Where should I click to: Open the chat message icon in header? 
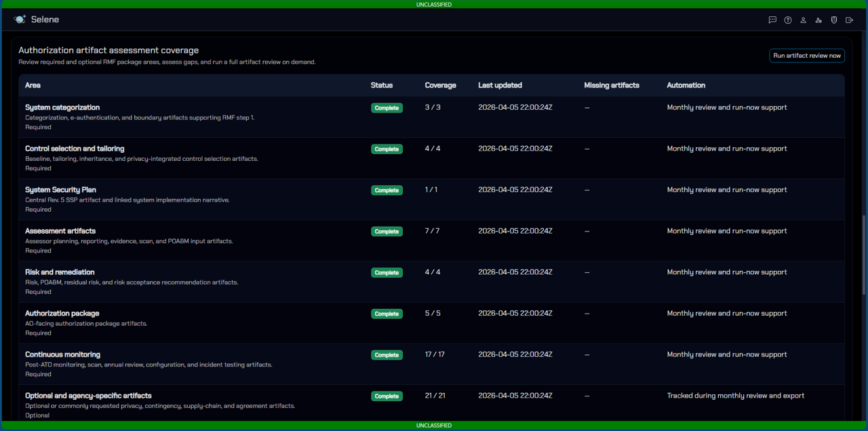(772, 20)
